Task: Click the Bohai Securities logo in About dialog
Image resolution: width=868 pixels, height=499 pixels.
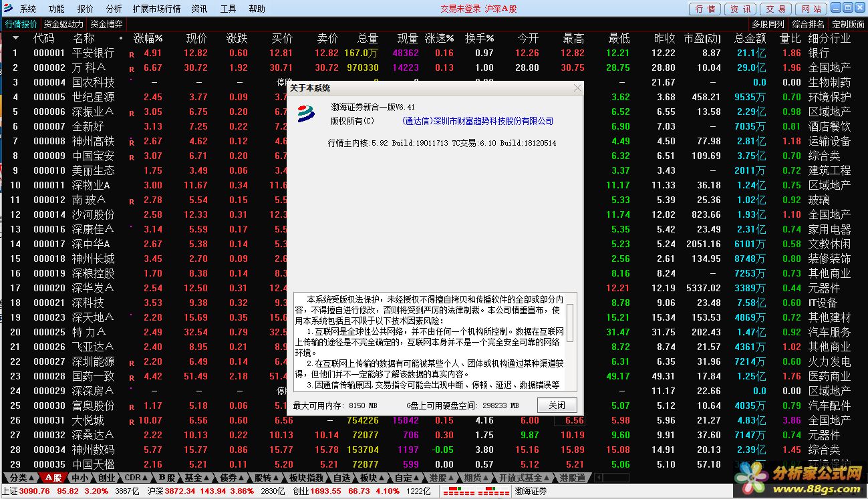Action: tap(305, 114)
